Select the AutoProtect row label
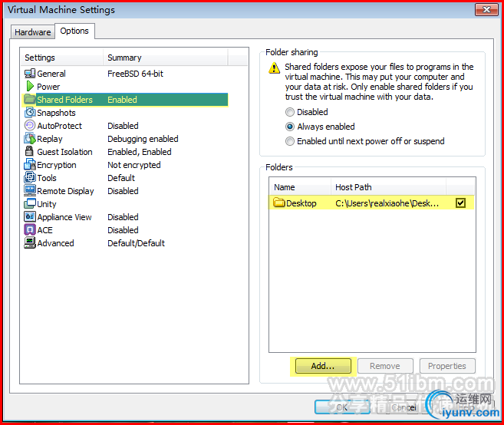Viewport: 504px width, 425px height. pos(60,126)
